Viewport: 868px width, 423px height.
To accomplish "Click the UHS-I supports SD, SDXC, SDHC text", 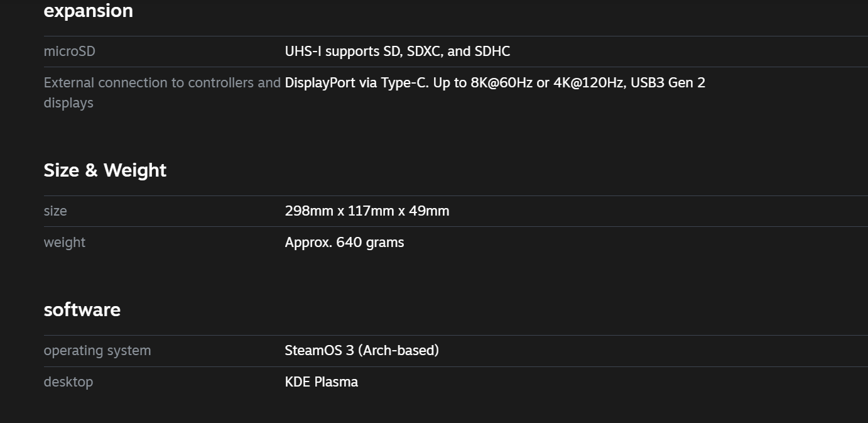I will [x=398, y=52].
